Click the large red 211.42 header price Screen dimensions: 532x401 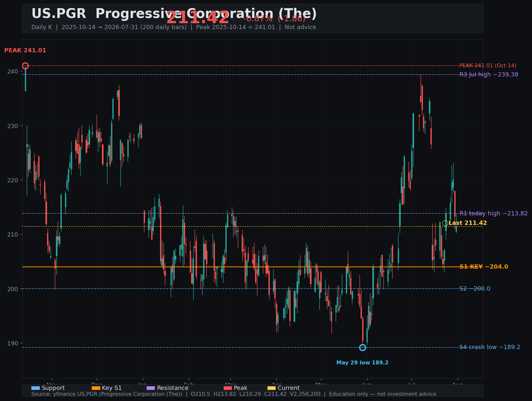[x=198, y=18]
